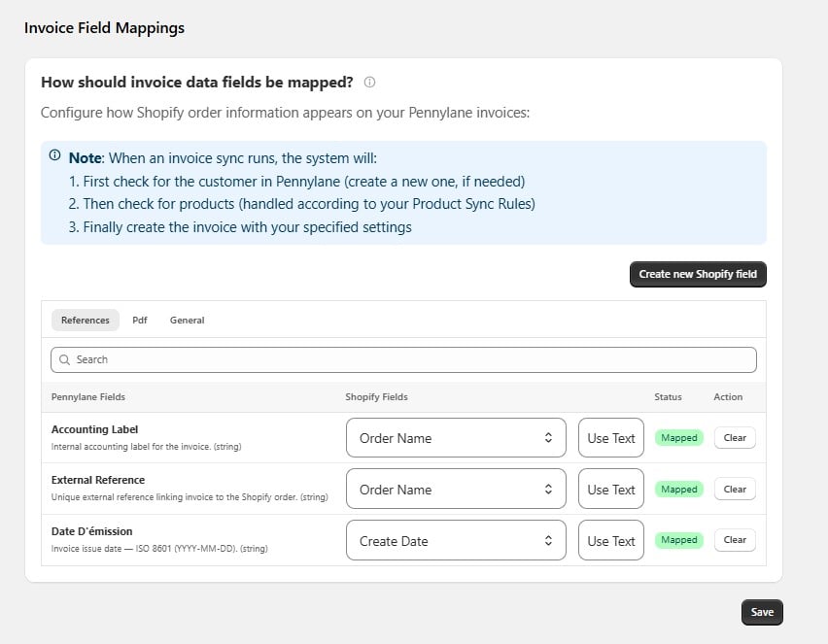This screenshot has width=828, height=644.
Task: Click Use Text for Accounting Label
Action: [611, 438]
